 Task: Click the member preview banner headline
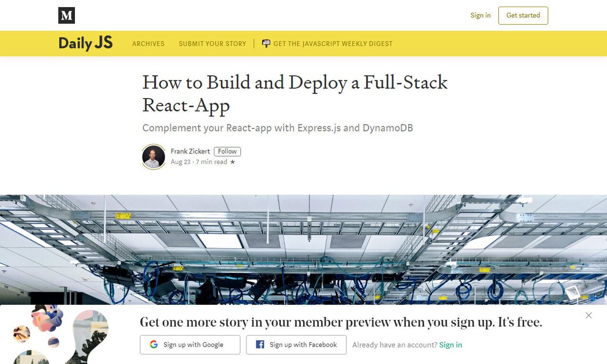click(341, 322)
